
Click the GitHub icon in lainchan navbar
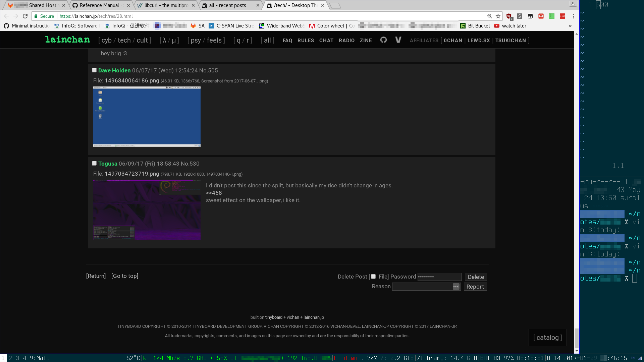(x=383, y=40)
